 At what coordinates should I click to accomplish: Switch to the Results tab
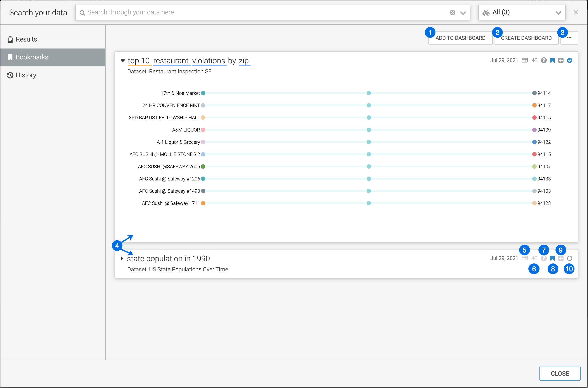click(x=26, y=39)
